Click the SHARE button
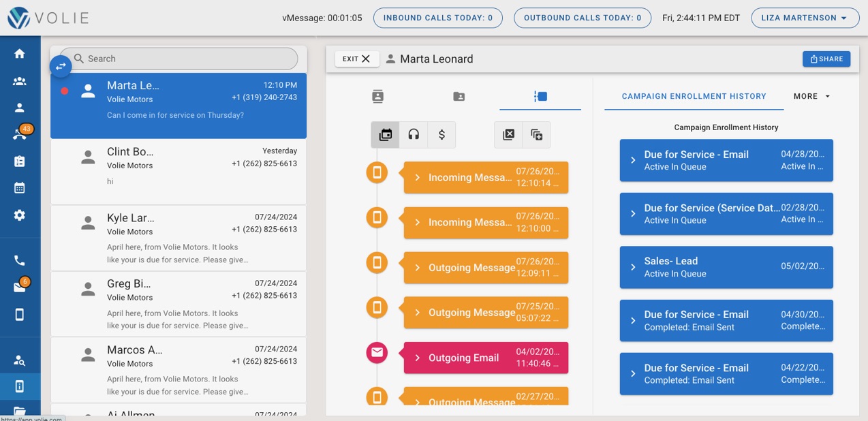The width and height of the screenshot is (868, 421). point(826,59)
